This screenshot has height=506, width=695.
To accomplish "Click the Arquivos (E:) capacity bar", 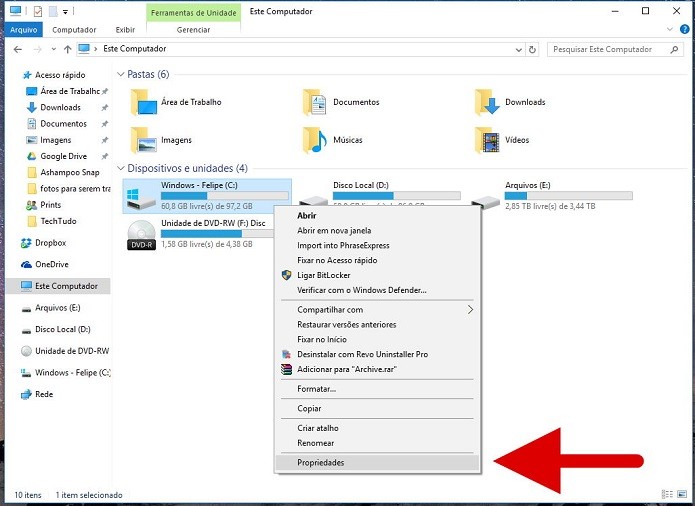I will pyautogui.click(x=569, y=196).
